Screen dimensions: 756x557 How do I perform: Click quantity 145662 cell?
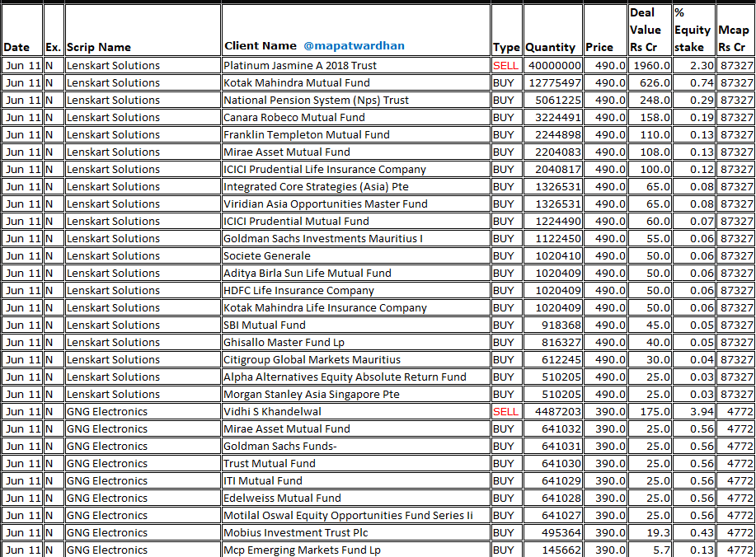click(553, 550)
